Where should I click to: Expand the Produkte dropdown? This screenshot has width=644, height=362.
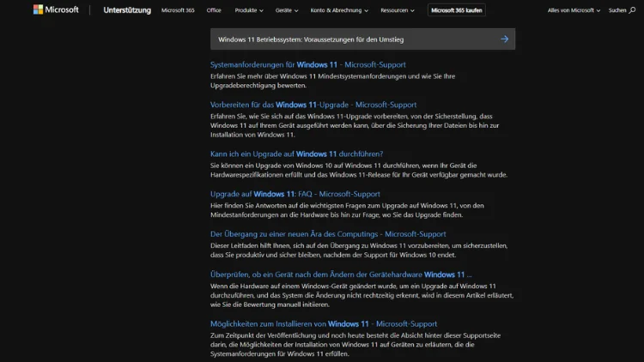click(249, 9)
